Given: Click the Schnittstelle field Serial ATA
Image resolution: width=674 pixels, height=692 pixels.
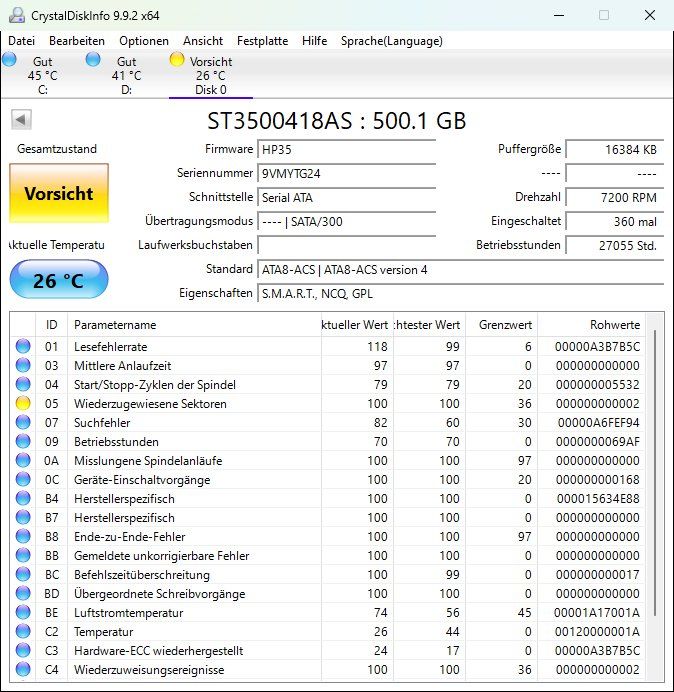Looking at the screenshot, I should [x=347, y=197].
